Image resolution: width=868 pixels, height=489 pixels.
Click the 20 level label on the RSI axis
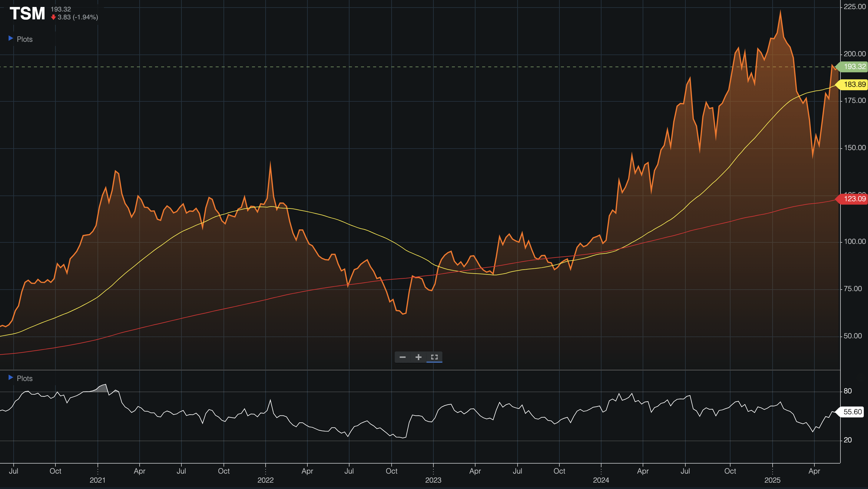[847, 440]
